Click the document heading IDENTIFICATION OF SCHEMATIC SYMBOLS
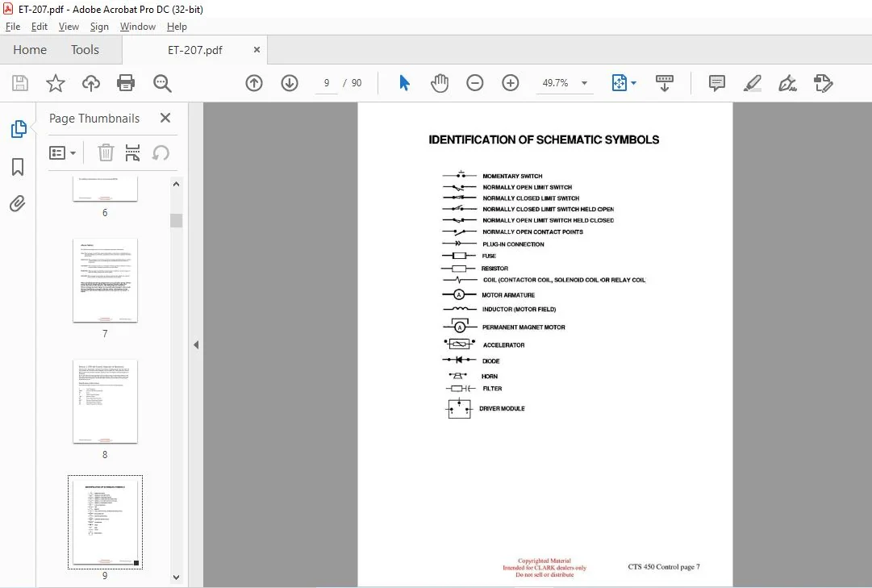The height and width of the screenshot is (588, 872). (544, 140)
